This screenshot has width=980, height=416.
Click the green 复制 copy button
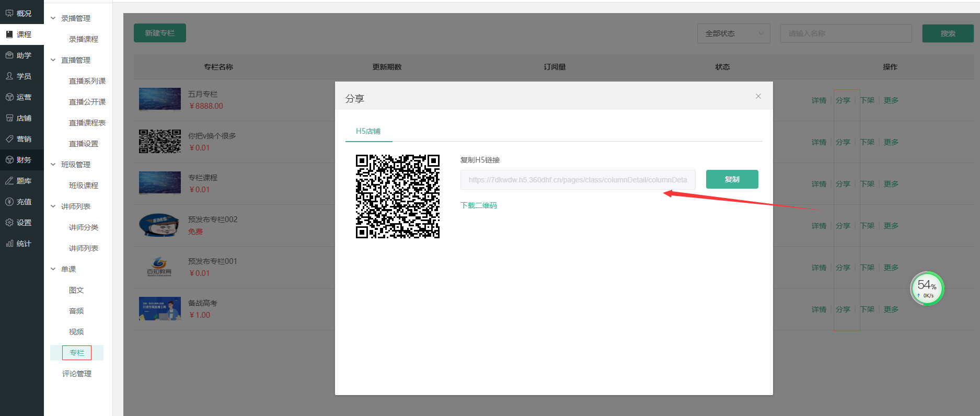732,179
